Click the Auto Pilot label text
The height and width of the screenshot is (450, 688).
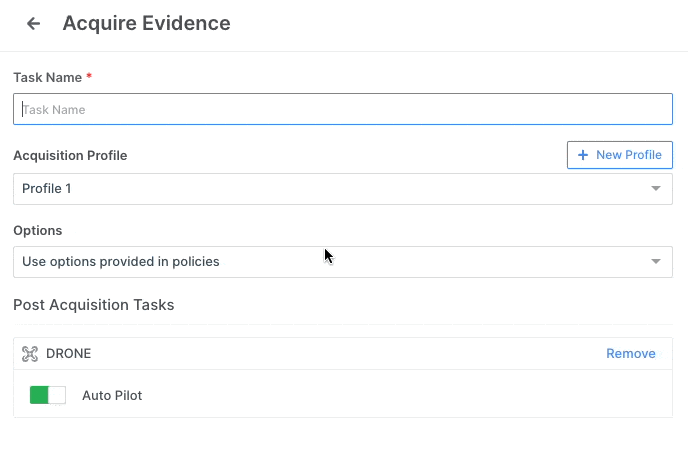[x=112, y=395]
